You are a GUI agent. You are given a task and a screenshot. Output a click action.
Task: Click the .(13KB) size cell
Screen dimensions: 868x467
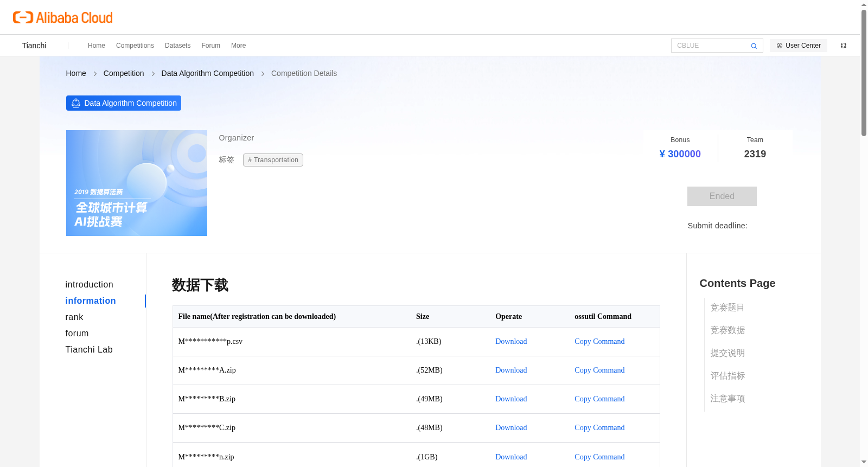pyautogui.click(x=429, y=342)
